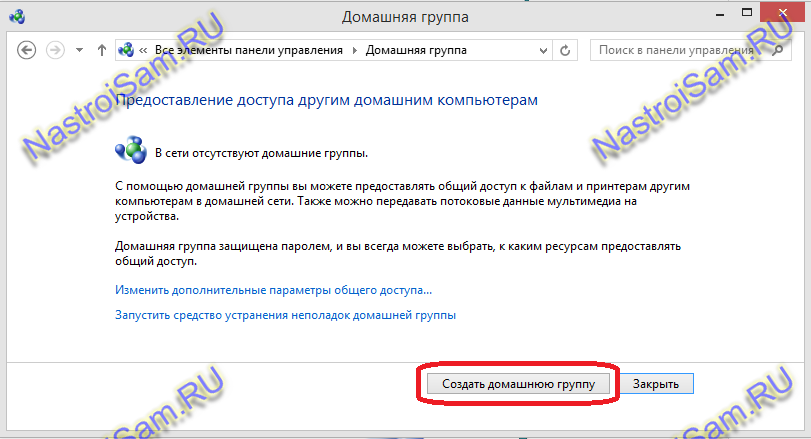The width and height of the screenshot is (811, 439).
Task: Open the recent locations dropdown arrow
Action: (79, 50)
